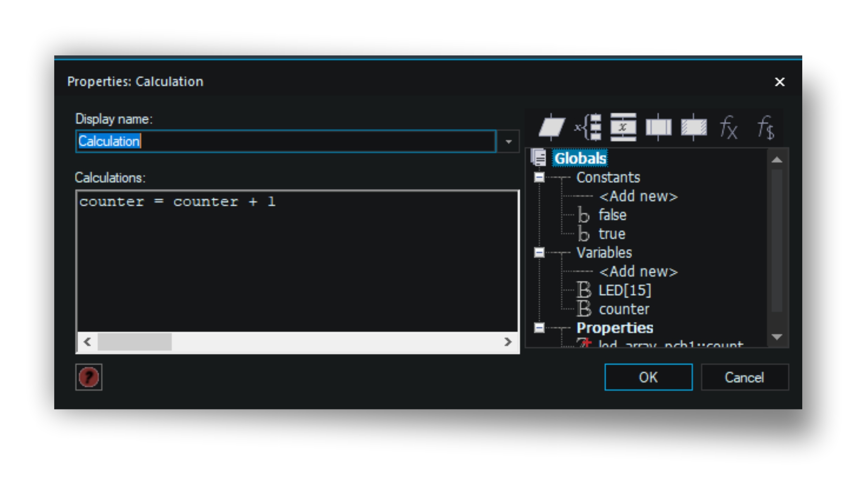The image size is (868, 493).
Task: Click the tree's scroll down arrow
Action: pyautogui.click(x=777, y=337)
